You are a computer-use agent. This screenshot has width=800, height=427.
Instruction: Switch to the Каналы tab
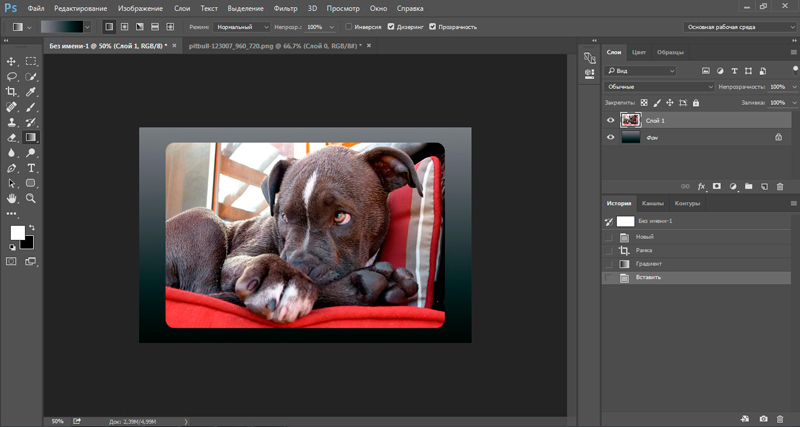coord(653,203)
